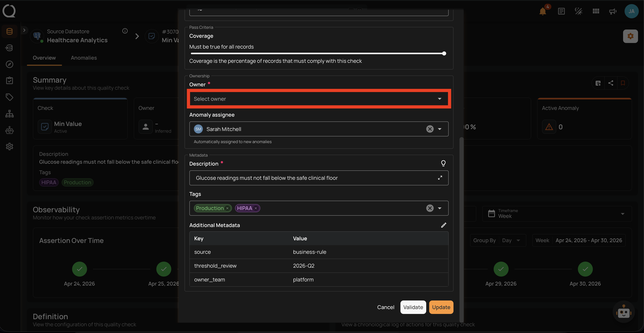
Task: Open the JA user avatar menu
Action: tap(631, 11)
